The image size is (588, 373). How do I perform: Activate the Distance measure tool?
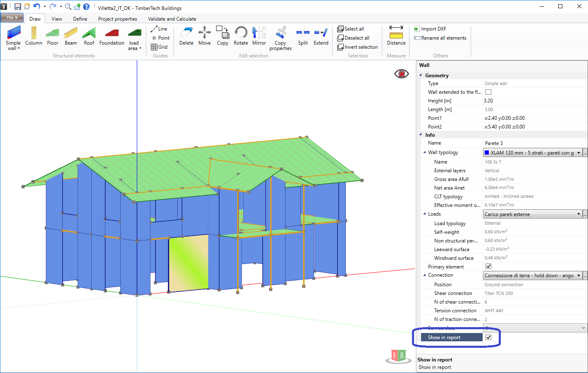396,36
